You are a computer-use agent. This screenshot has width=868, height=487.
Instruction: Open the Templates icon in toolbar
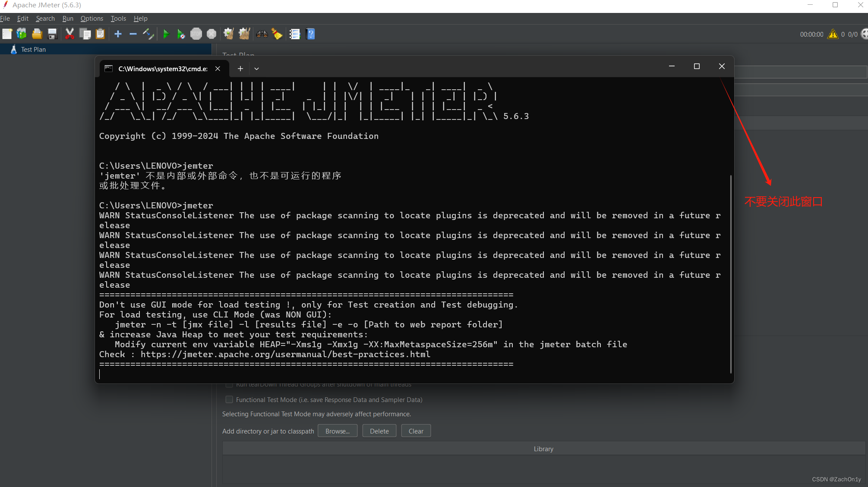(x=22, y=34)
